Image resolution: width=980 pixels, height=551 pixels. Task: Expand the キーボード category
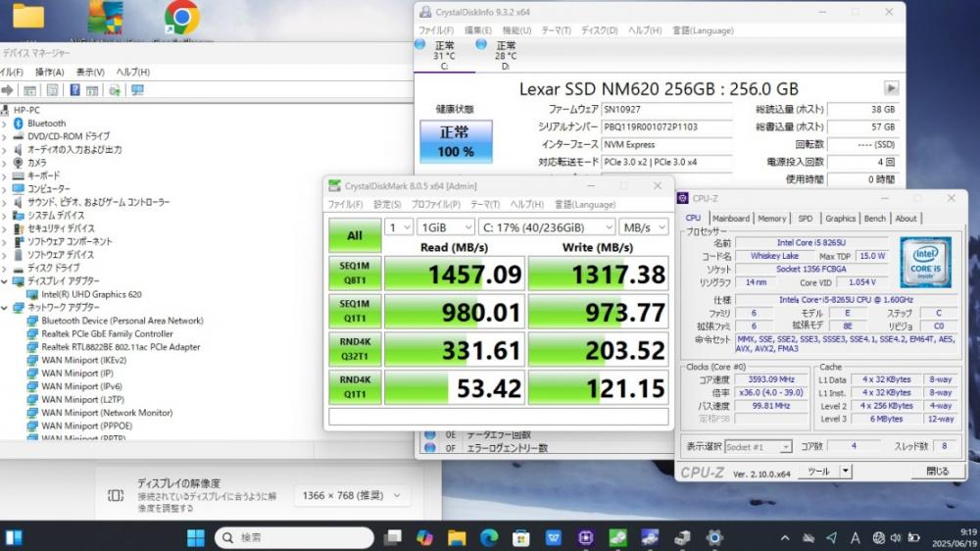click(x=4, y=175)
